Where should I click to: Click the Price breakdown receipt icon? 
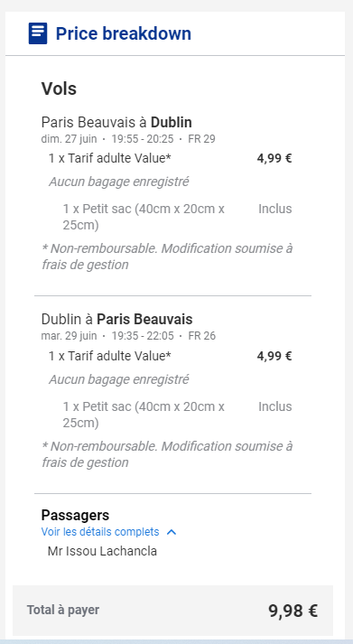tap(38, 33)
